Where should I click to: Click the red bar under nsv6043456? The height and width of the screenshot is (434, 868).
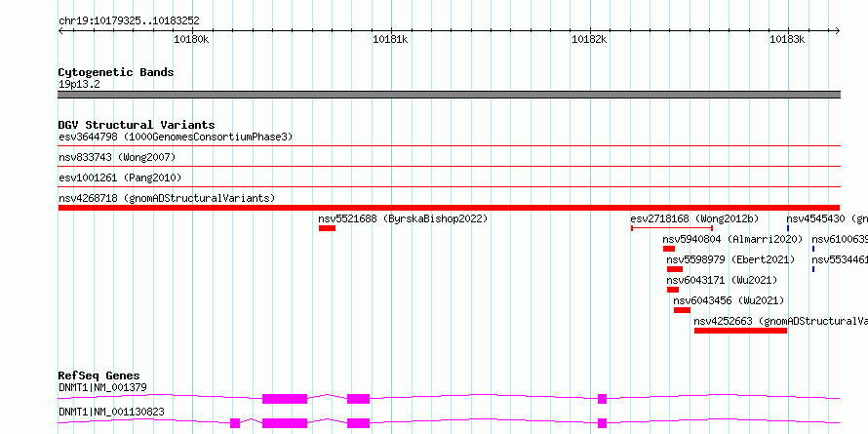click(682, 310)
